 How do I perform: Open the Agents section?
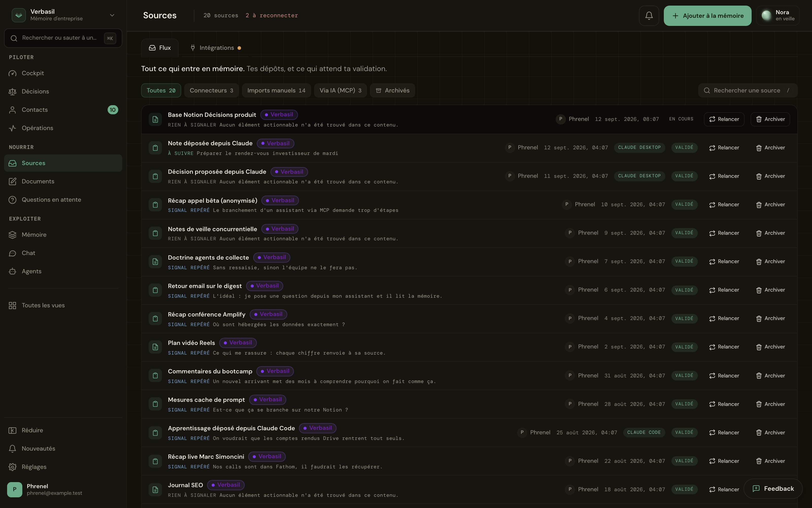(x=63, y=271)
